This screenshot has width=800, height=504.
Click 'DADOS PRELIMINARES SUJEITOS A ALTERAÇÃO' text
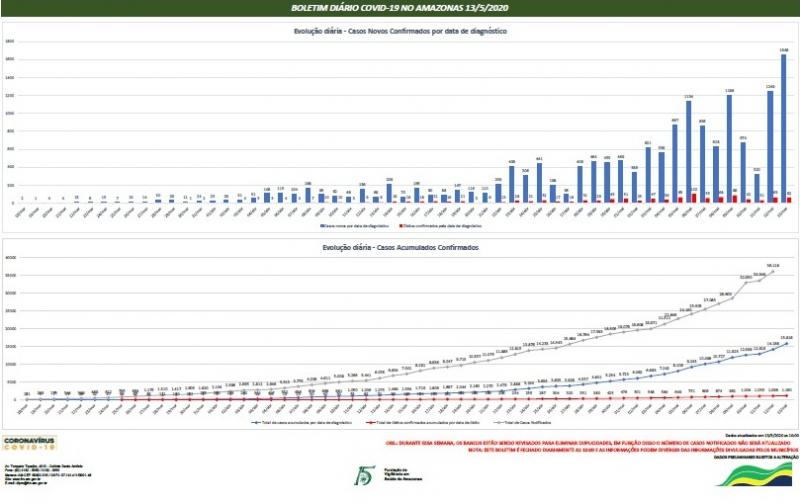756,457
